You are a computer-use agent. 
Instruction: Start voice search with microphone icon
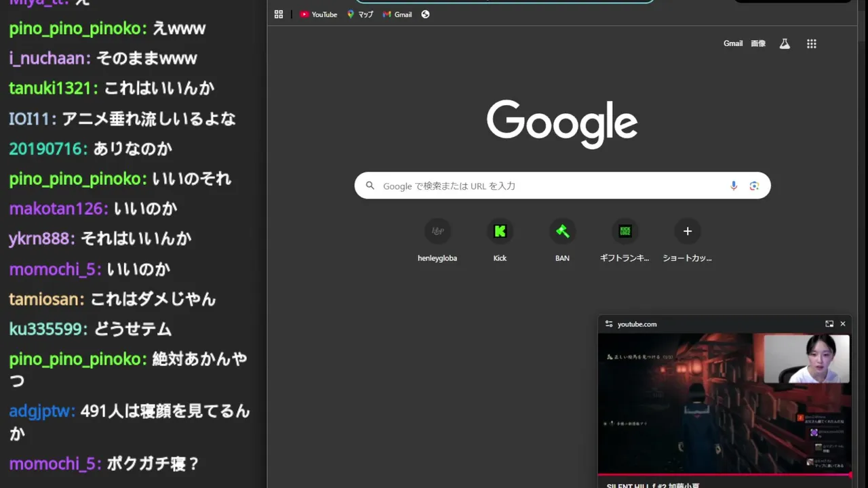point(734,186)
